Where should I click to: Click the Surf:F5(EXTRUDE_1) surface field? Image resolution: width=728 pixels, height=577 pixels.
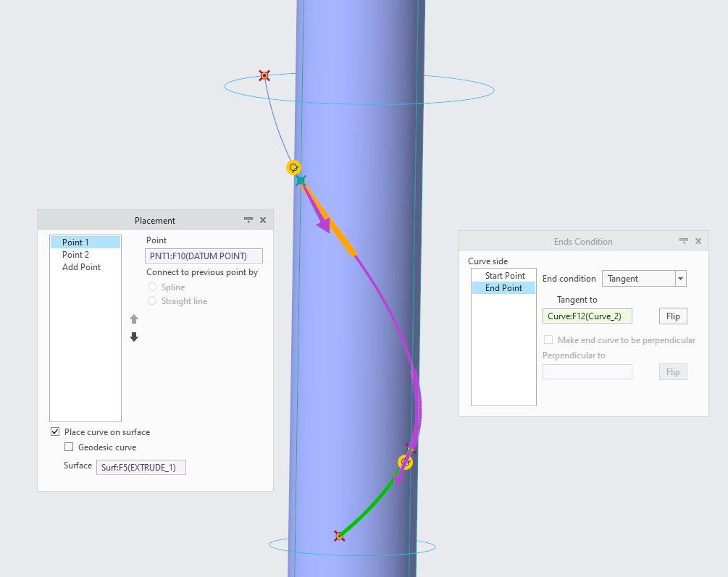click(141, 467)
